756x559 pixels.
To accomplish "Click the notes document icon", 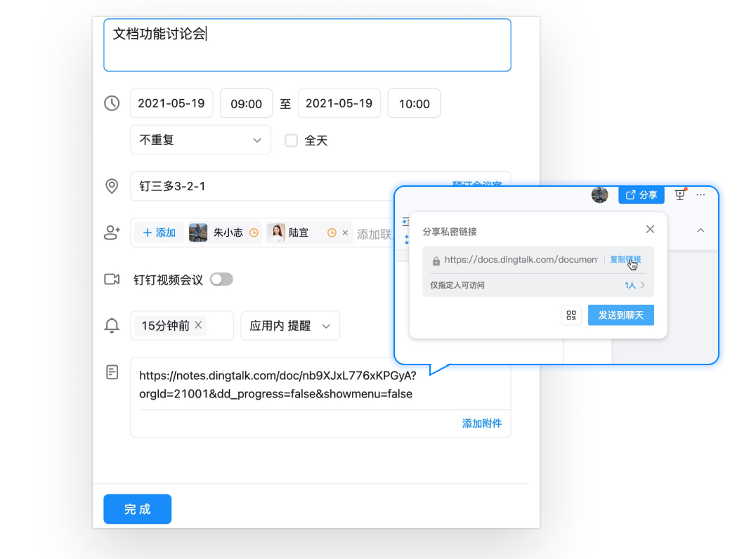I will pos(112,372).
